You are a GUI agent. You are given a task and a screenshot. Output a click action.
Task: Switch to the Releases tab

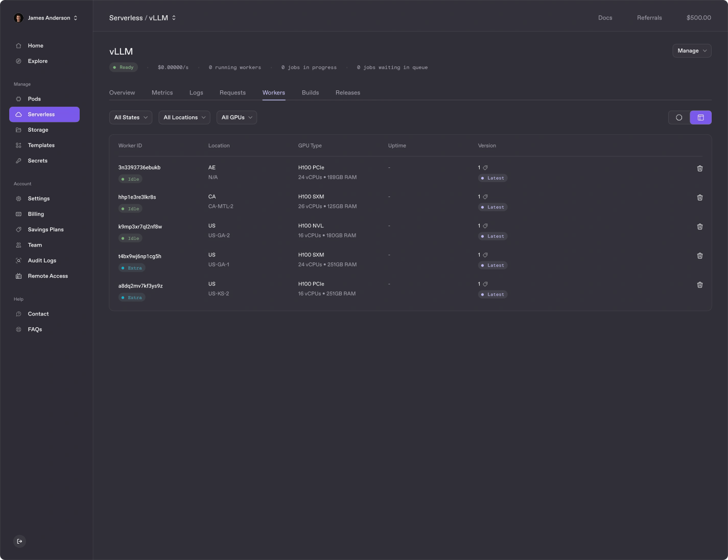tap(348, 93)
